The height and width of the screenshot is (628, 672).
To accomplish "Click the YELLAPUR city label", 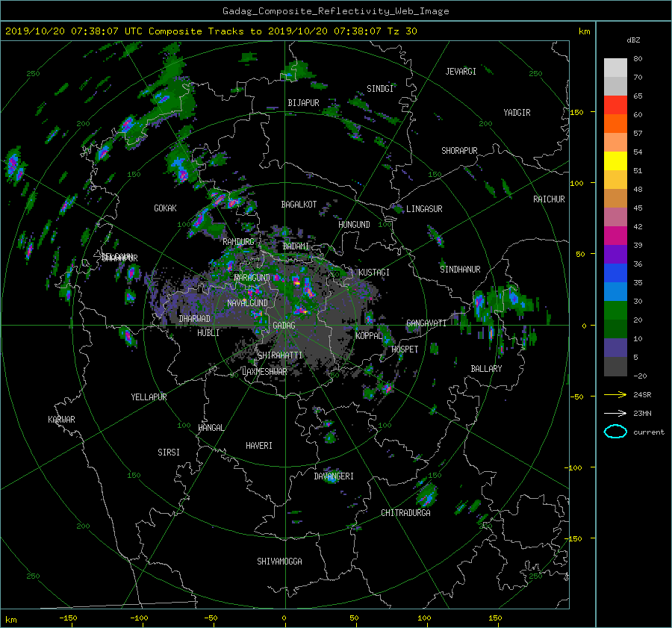I will (x=149, y=397).
